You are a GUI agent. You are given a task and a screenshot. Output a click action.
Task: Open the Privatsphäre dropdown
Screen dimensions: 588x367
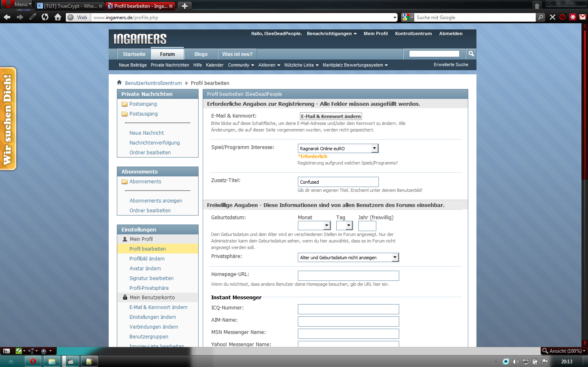click(x=395, y=258)
